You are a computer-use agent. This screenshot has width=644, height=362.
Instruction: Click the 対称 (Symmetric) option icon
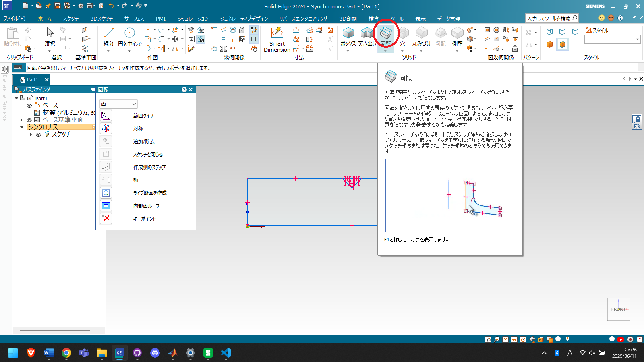pos(106,128)
